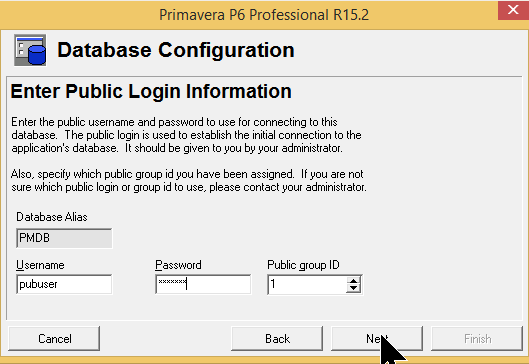Cancel the database configuration wizard
The height and width of the screenshot is (364, 529).
[54, 338]
